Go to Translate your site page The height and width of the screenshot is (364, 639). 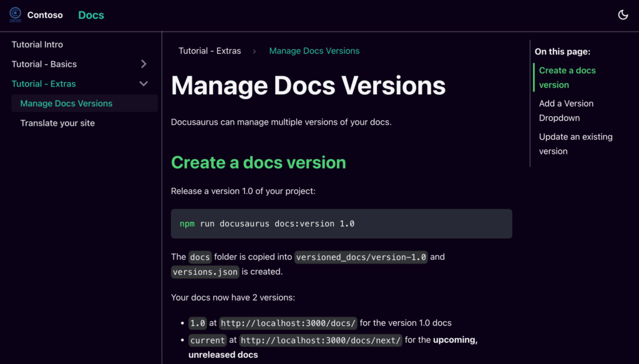(x=57, y=123)
